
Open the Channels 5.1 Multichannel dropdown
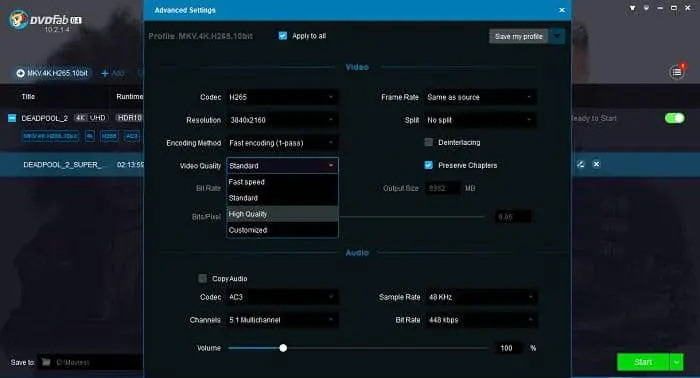(x=282, y=320)
